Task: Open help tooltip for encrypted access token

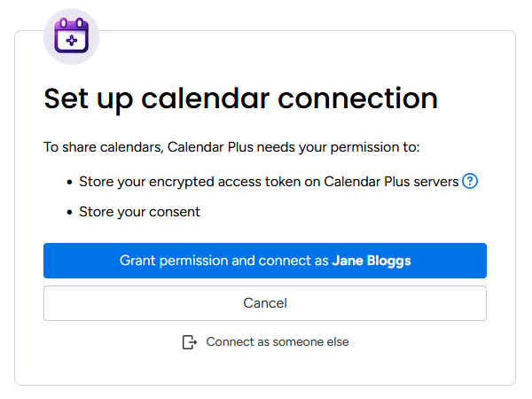Action: (x=471, y=182)
